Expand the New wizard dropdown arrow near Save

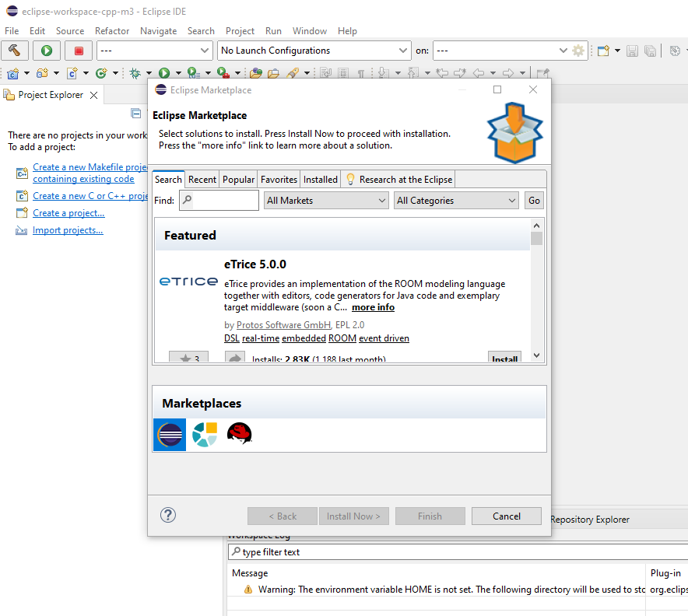point(617,51)
